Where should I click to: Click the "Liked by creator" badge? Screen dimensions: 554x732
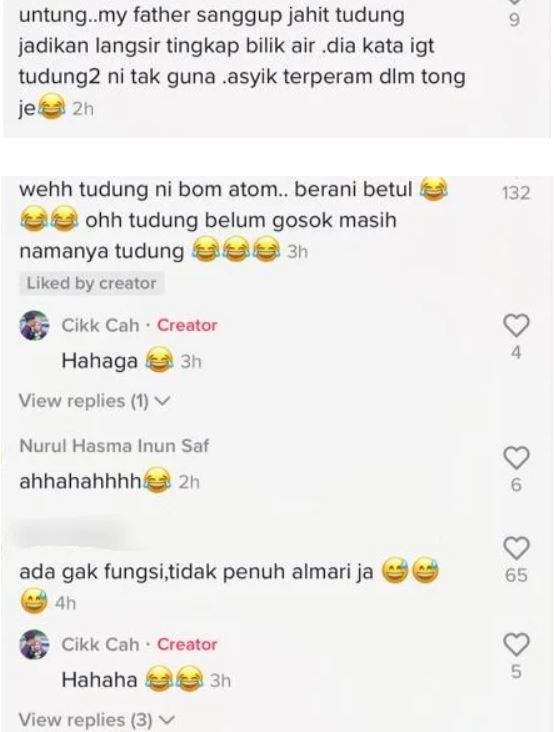pyautogui.click(x=91, y=283)
